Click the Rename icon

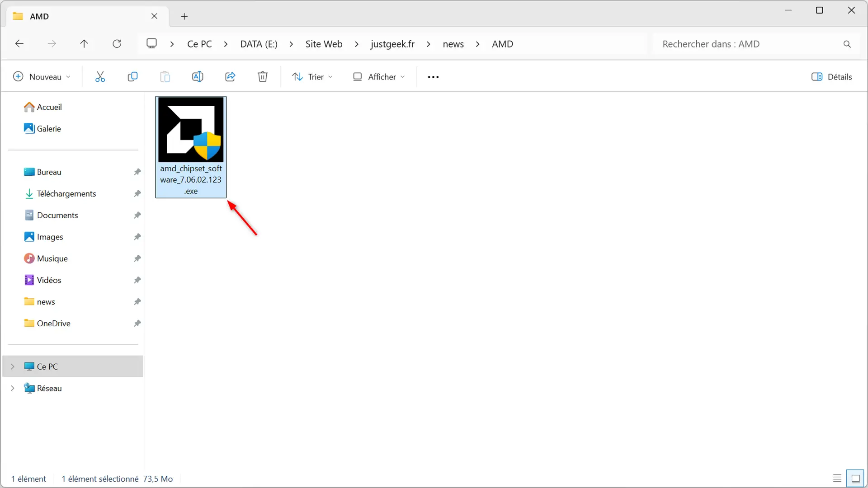coord(198,77)
